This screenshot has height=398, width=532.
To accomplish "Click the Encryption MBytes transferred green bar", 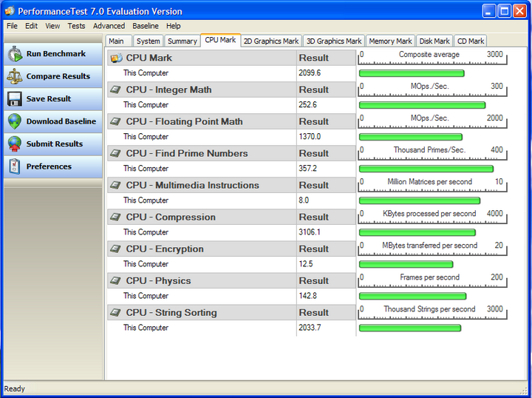I will (x=406, y=264).
